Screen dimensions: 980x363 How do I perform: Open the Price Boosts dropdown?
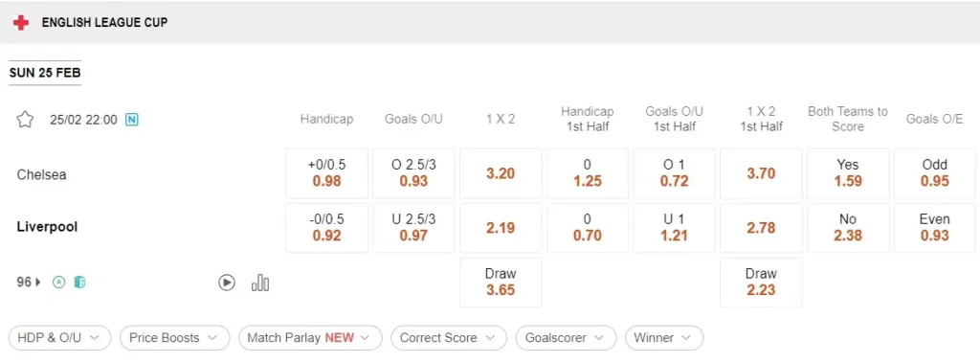pyautogui.click(x=174, y=338)
